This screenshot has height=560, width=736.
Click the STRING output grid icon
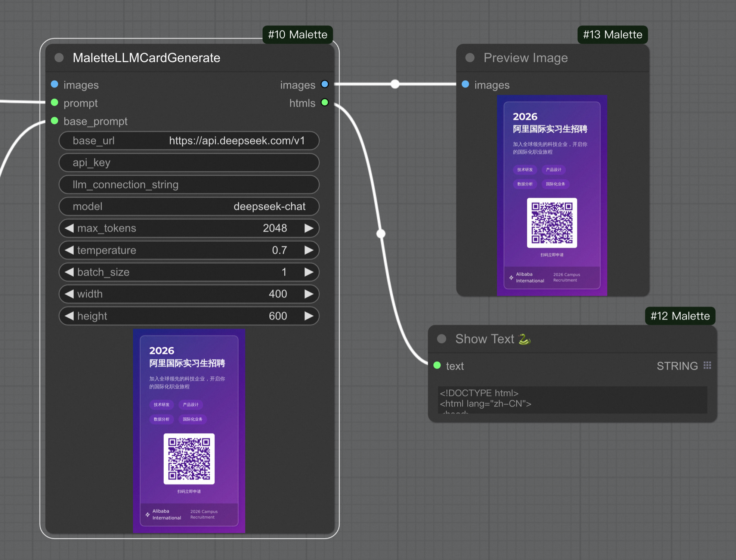coord(707,365)
